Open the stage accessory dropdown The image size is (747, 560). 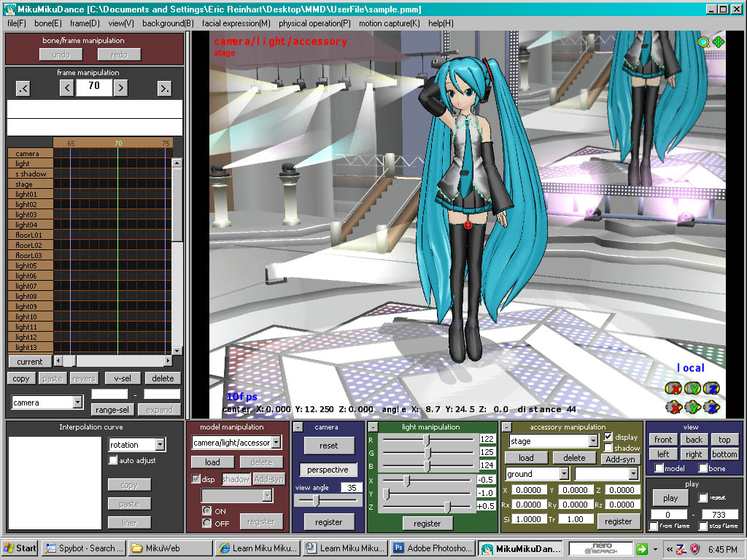coord(593,441)
